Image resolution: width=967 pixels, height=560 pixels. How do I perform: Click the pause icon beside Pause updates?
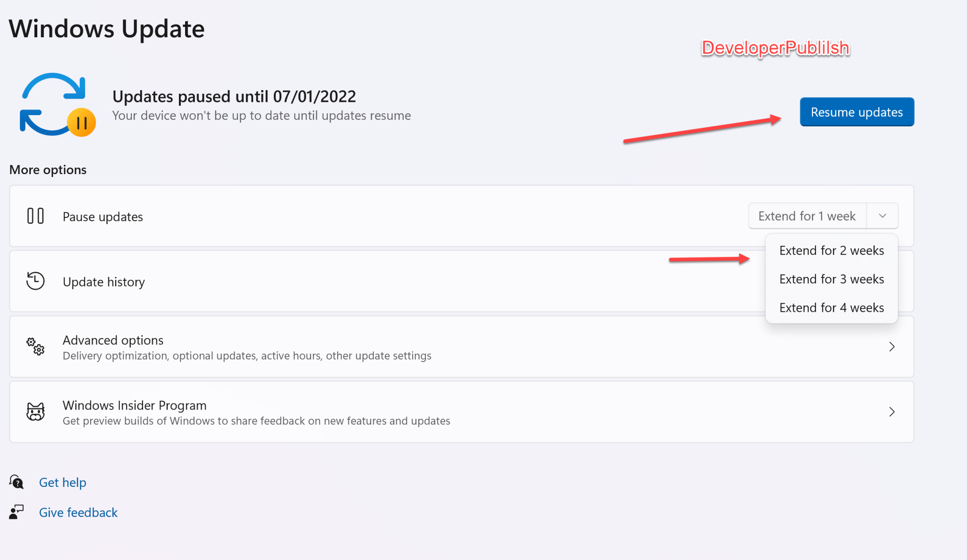[x=35, y=216]
